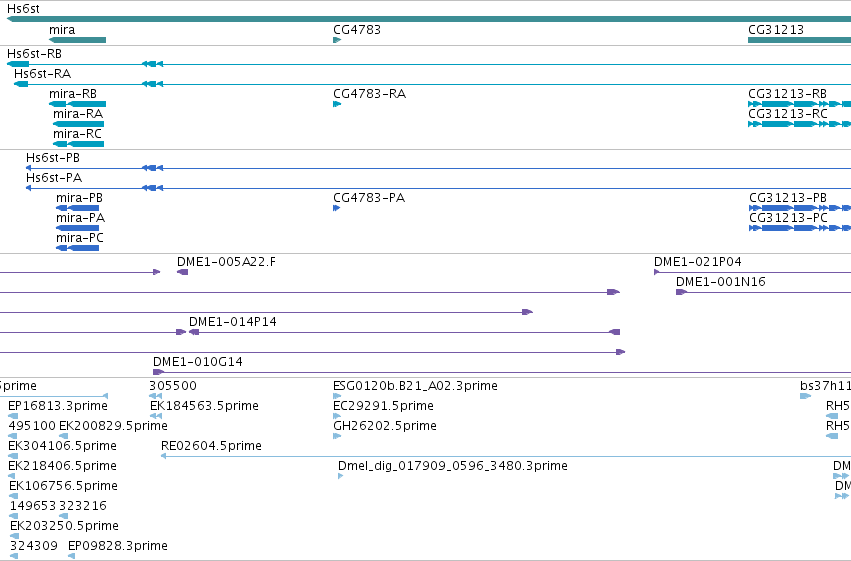The image size is (851, 561).
Task: Select the EK218406.5prime EST label
Action: click(62, 466)
